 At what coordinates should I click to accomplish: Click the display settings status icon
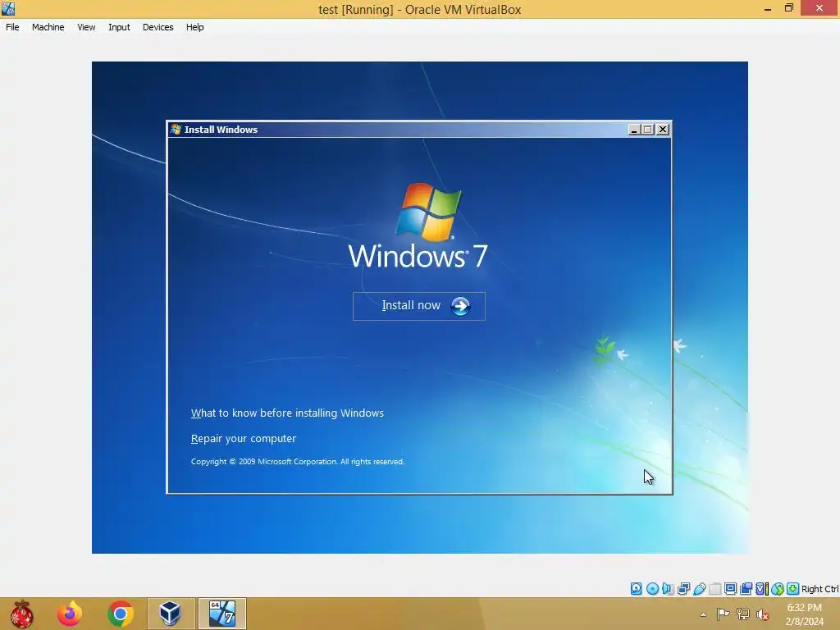coord(730,589)
